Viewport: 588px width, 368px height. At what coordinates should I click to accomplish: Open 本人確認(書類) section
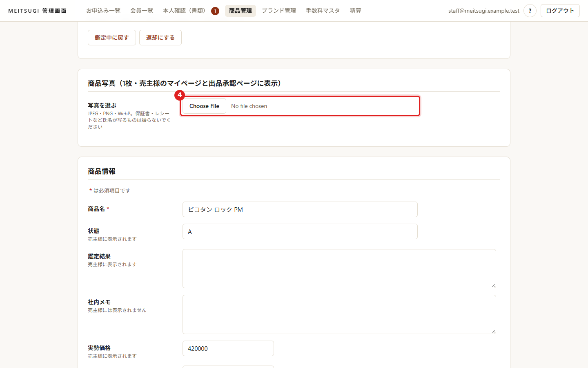click(186, 11)
